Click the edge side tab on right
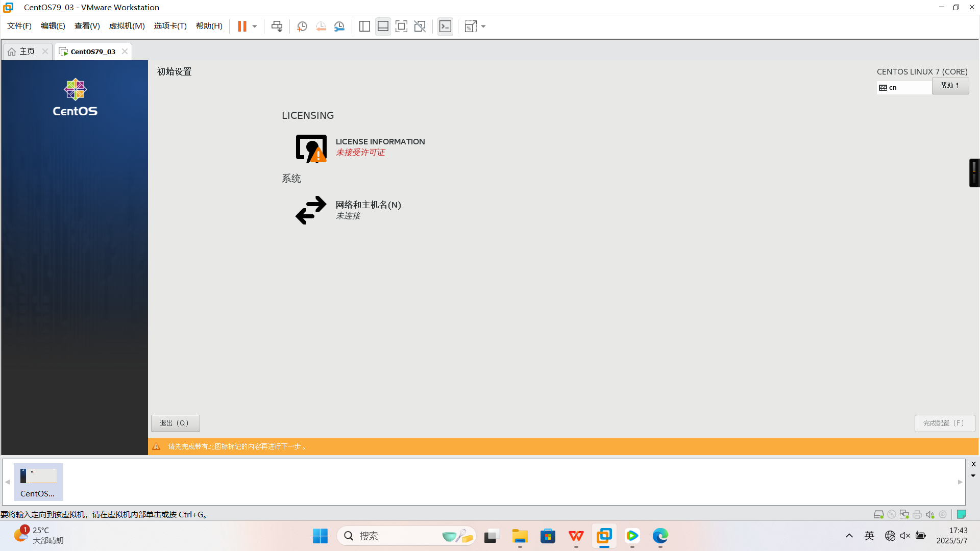980x551 pixels. point(974,173)
